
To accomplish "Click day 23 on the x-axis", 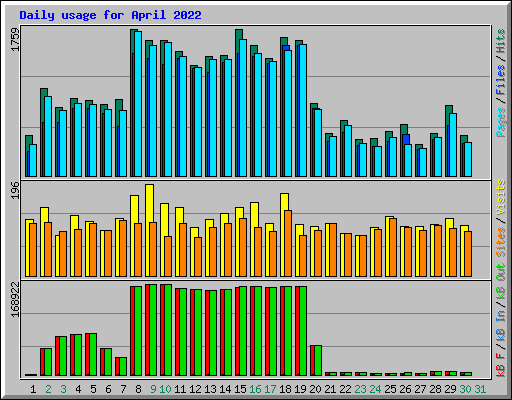I will (x=360, y=389).
